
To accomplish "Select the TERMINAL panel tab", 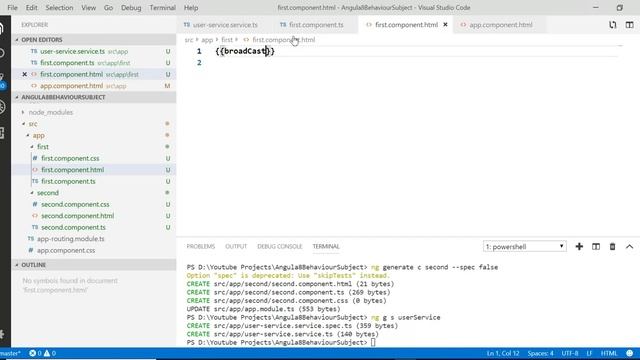I will pyautogui.click(x=326, y=247).
